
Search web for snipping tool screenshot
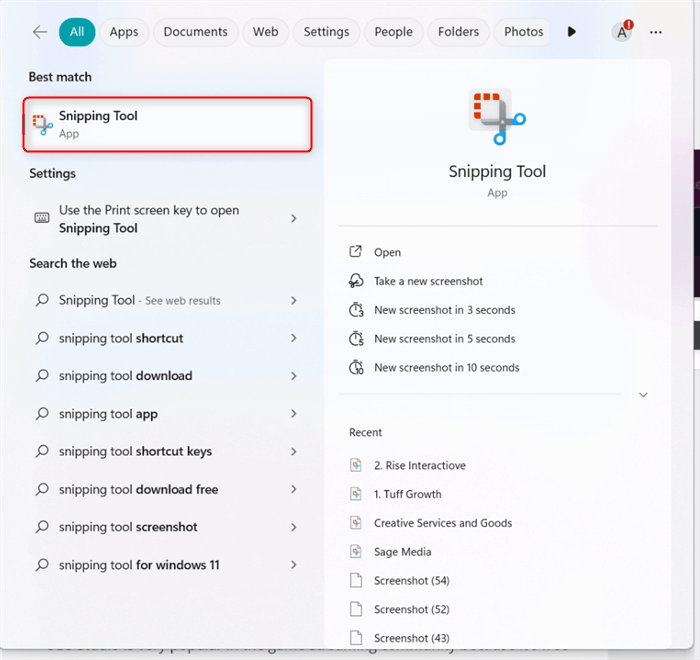[x=167, y=527]
